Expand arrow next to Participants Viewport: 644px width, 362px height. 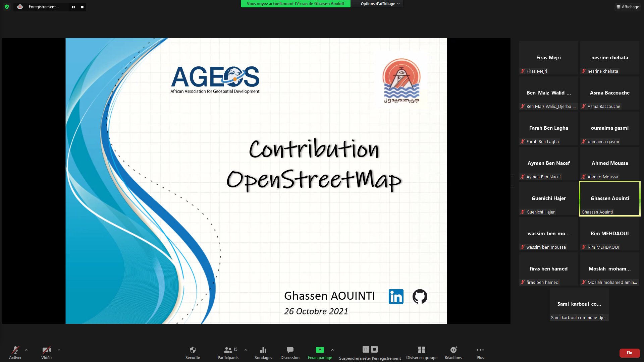point(246,350)
